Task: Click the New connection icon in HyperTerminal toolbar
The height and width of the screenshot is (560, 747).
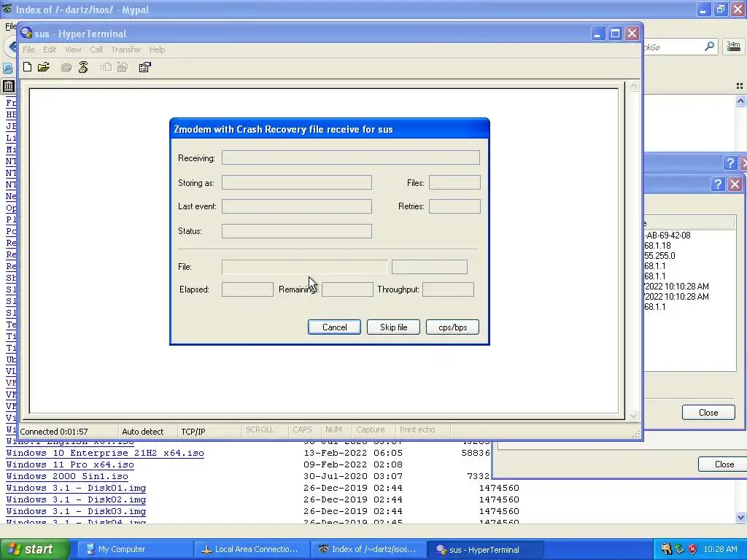Action: point(28,67)
